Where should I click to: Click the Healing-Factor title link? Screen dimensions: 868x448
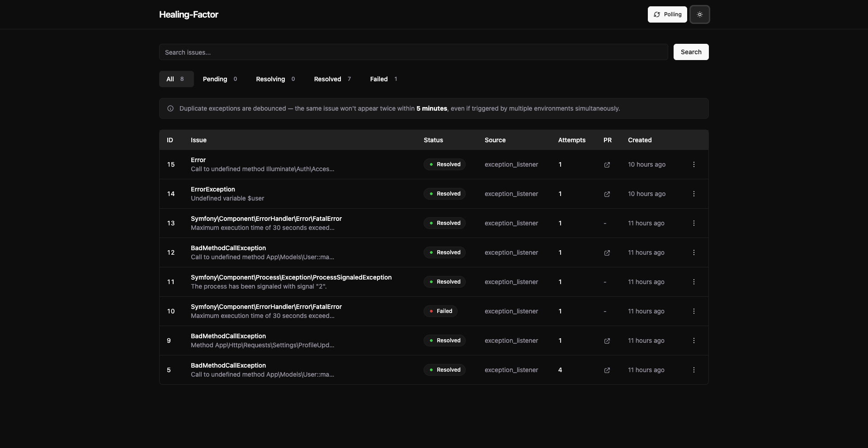[x=189, y=14]
